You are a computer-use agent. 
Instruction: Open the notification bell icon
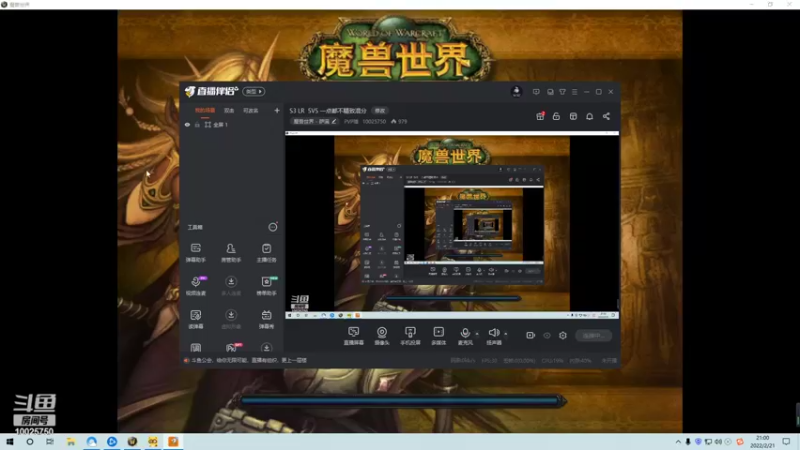pos(589,116)
